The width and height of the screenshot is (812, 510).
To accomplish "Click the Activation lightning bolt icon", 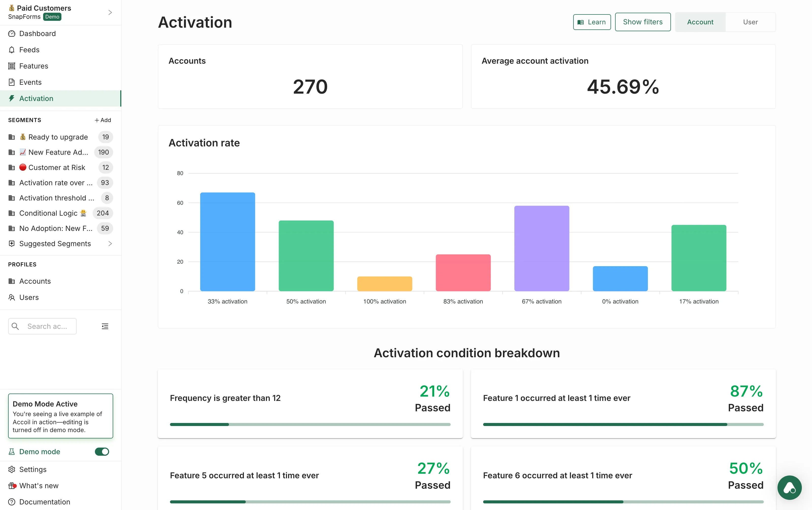I will click(11, 98).
